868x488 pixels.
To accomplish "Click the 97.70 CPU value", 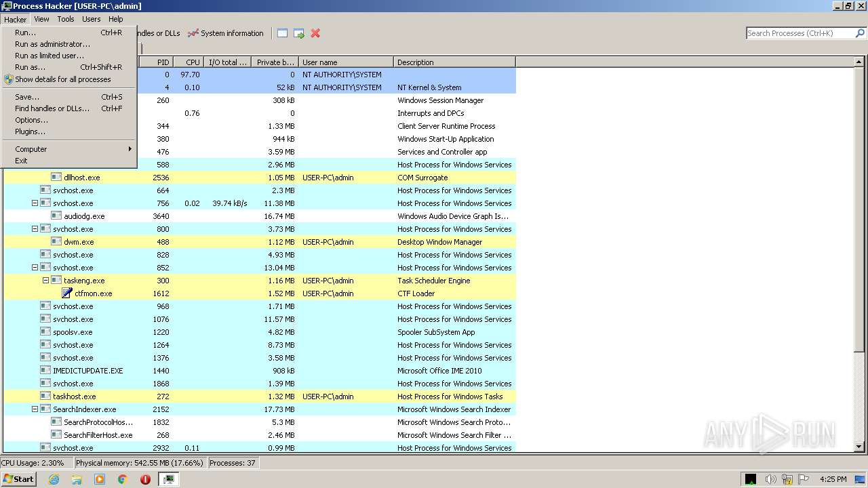I will pos(191,75).
